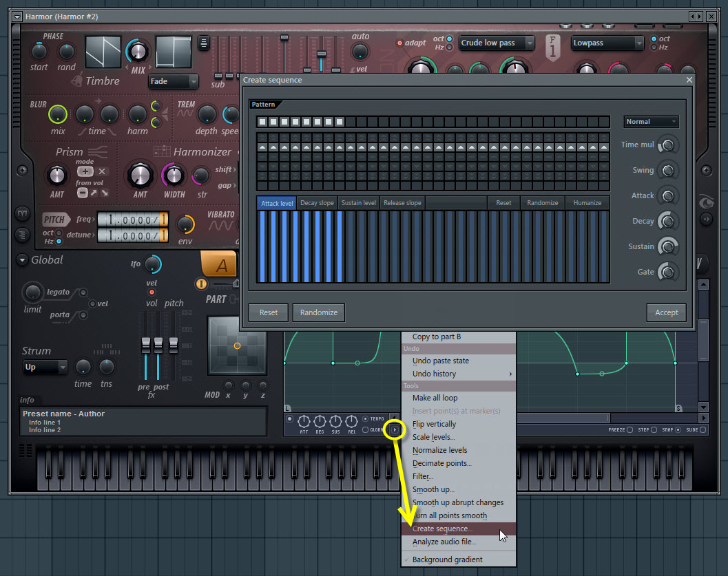Click the large Randomize button near Accept
The height and width of the screenshot is (576, 728).
pyautogui.click(x=318, y=312)
